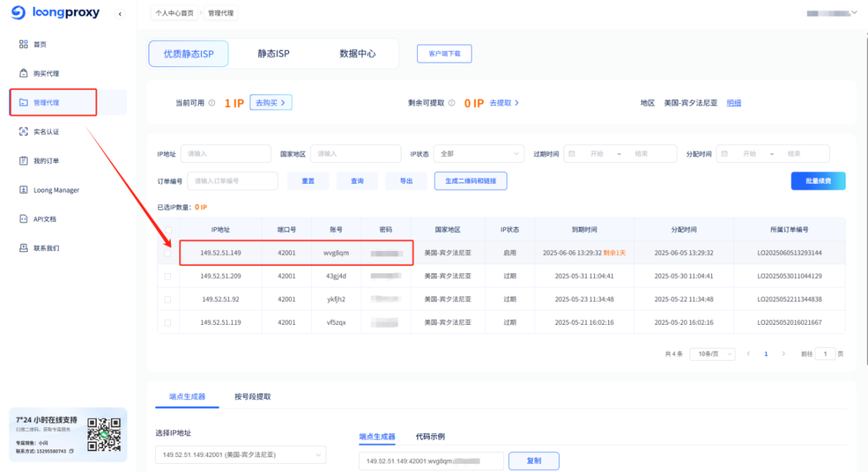Click the 实名认证 scan icon
This screenshot has width=868, height=472.
click(x=23, y=131)
